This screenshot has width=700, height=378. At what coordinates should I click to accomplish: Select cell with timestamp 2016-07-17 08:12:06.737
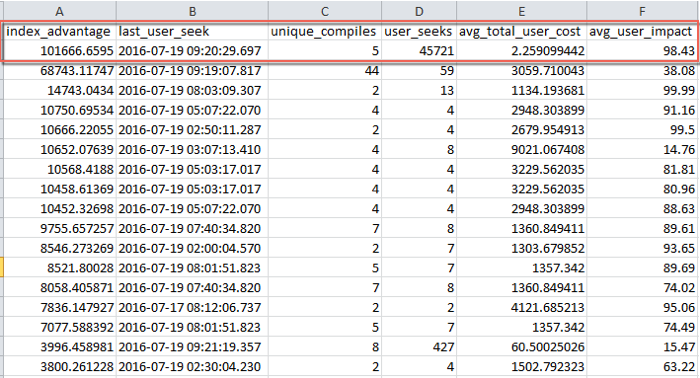192,307
